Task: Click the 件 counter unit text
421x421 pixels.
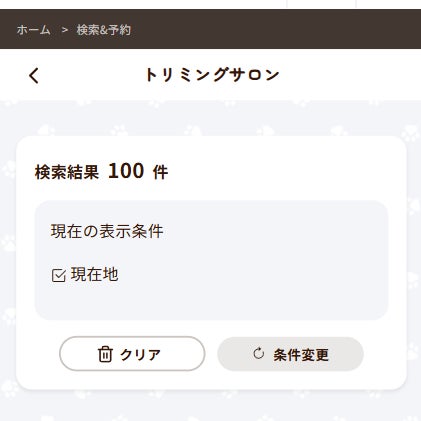Action: pos(160,172)
